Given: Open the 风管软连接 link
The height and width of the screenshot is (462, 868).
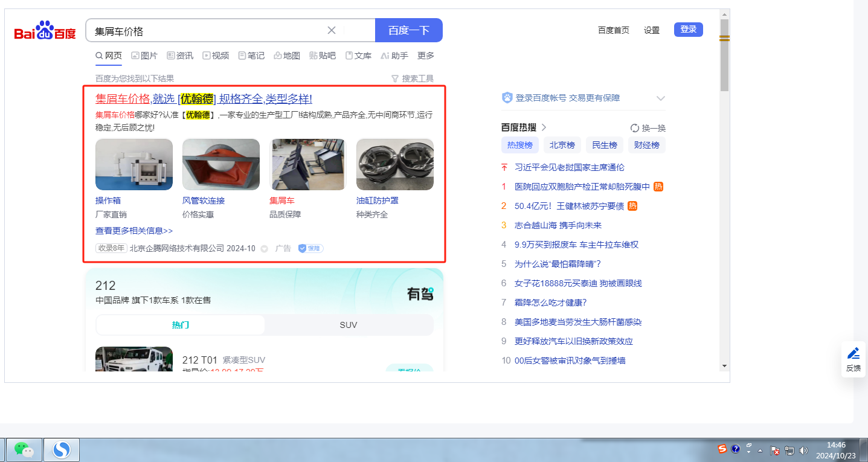Looking at the screenshot, I should click(x=204, y=201).
